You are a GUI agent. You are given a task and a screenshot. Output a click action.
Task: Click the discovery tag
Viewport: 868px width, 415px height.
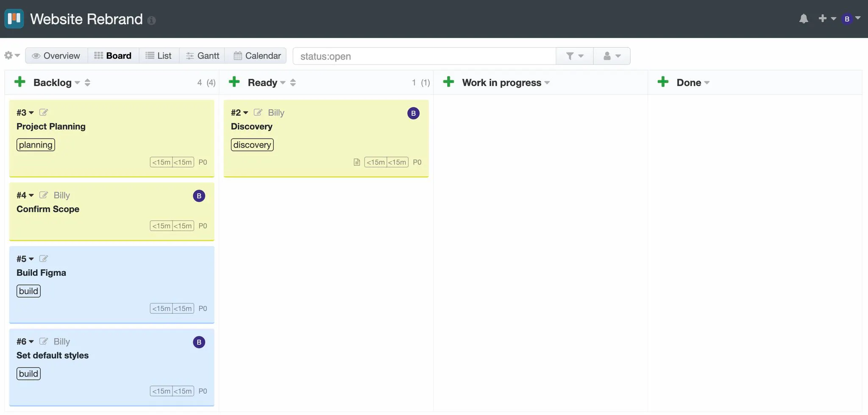[252, 145]
